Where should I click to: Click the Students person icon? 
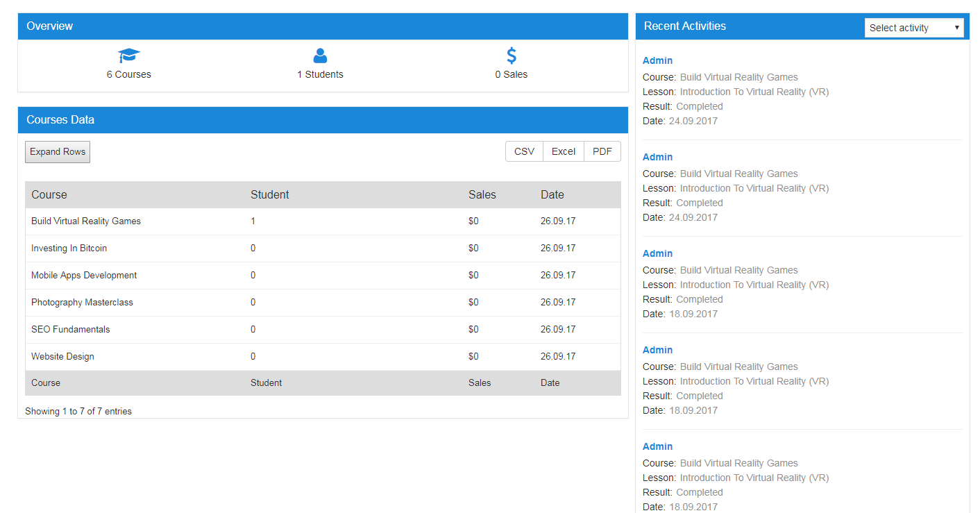320,56
